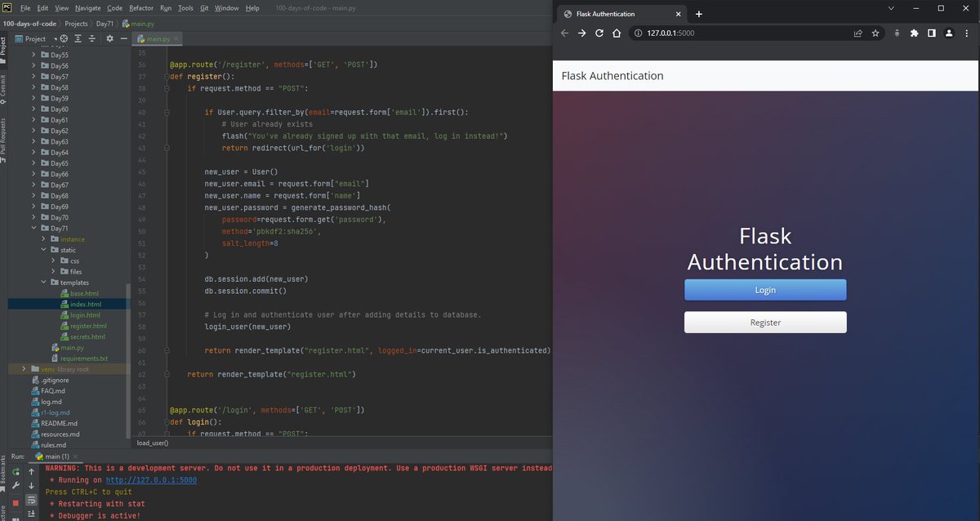
Task: Click scroll-to-end icon in Run console
Action: [31, 514]
